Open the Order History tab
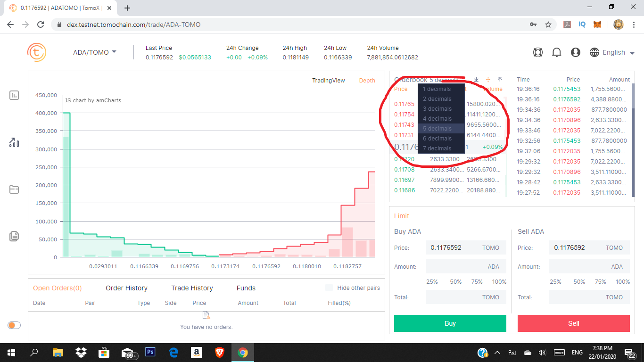Screen dimensions: 644x362 tap(126, 288)
